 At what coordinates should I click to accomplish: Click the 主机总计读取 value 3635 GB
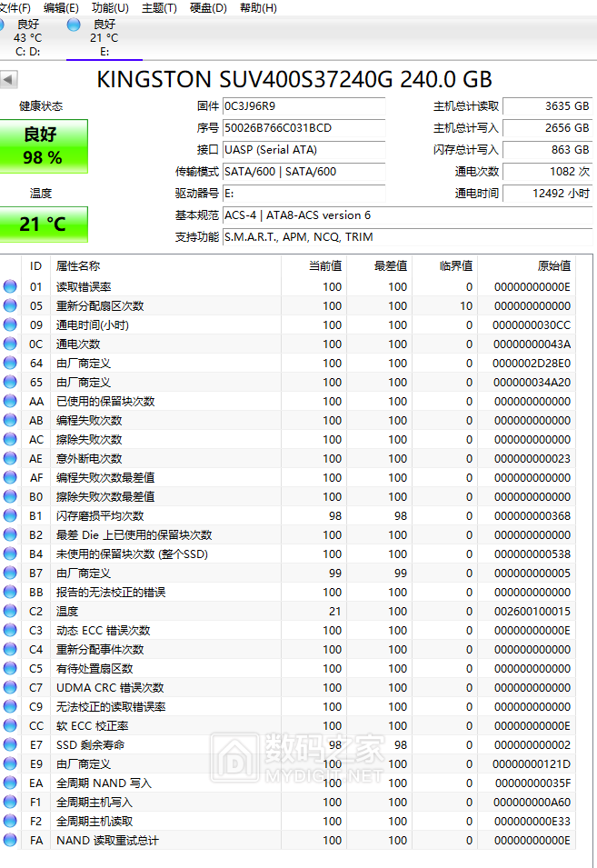point(547,106)
